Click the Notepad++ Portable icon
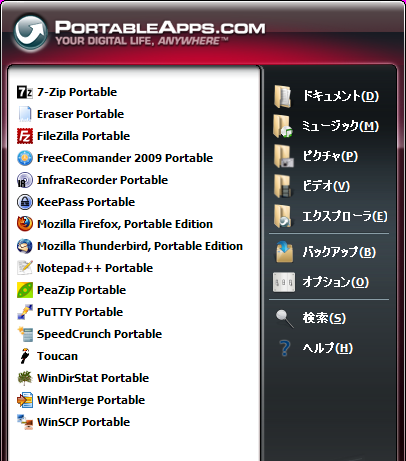 coord(25,268)
